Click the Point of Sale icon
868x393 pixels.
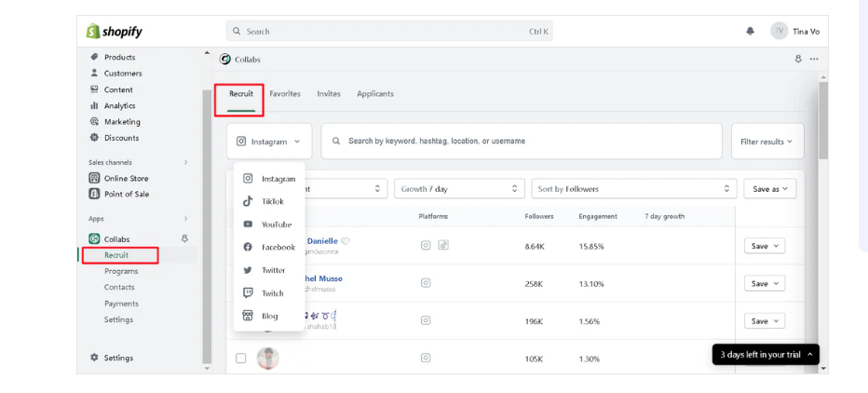click(94, 194)
